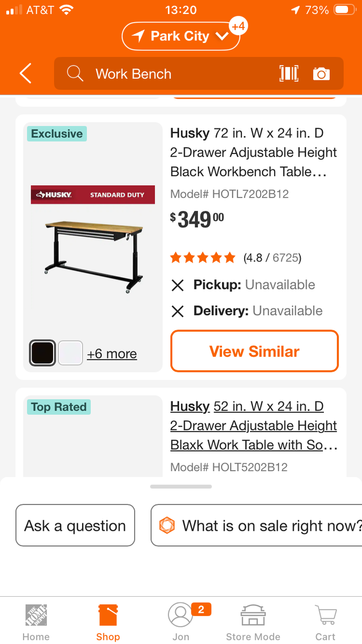Open the shopping Cart

(x=325, y=623)
